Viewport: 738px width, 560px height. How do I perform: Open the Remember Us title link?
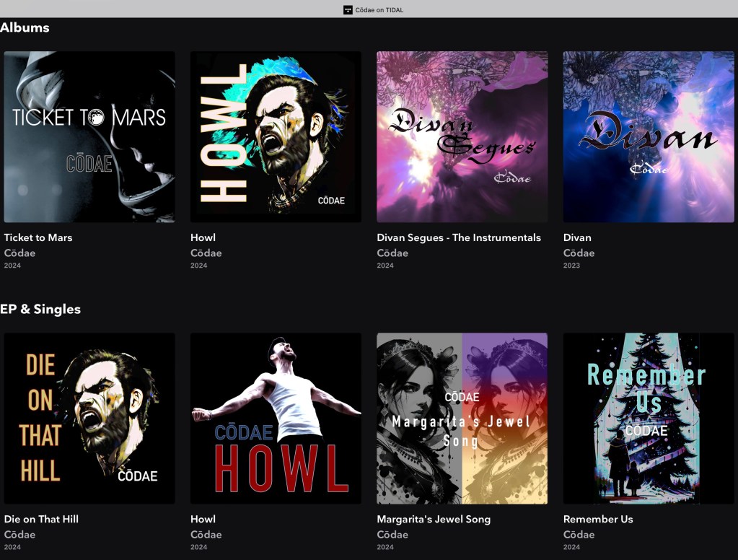point(598,519)
